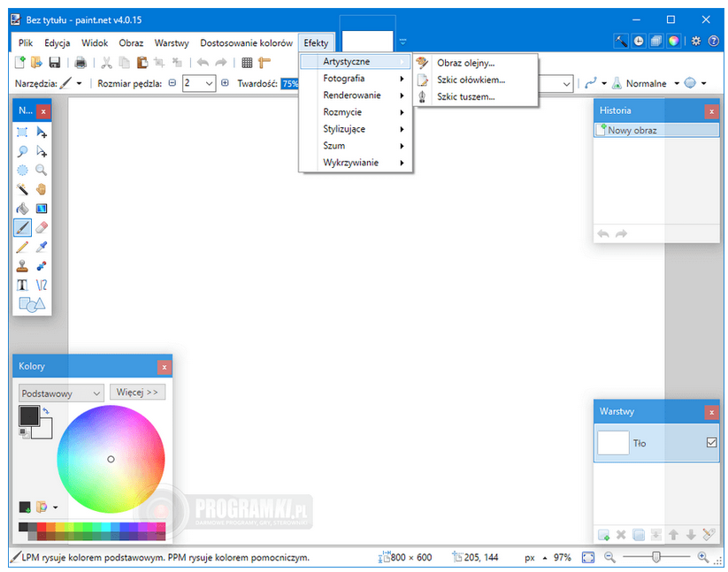
Task: Pick the red swatch in the palette strip
Action: coord(42,527)
